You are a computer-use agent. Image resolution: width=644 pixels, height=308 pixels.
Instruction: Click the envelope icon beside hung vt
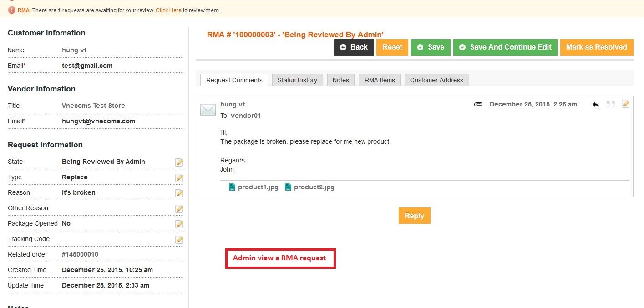tap(208, 110)
